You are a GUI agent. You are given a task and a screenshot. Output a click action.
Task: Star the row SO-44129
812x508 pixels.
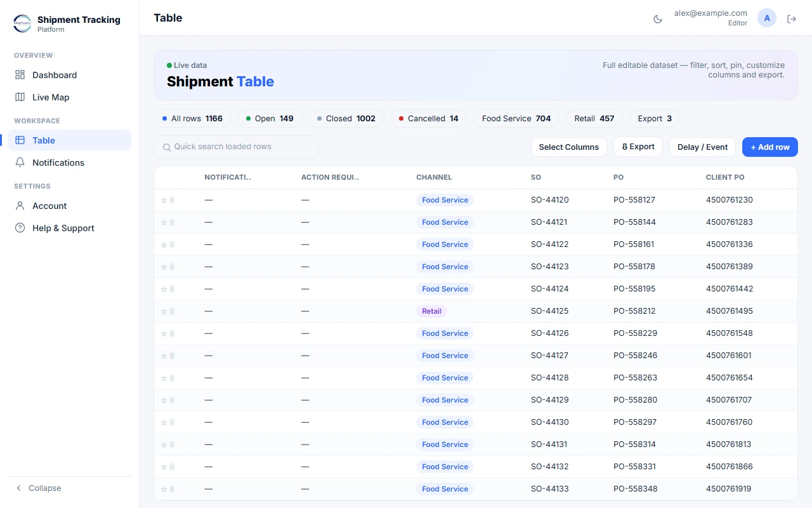164,400
